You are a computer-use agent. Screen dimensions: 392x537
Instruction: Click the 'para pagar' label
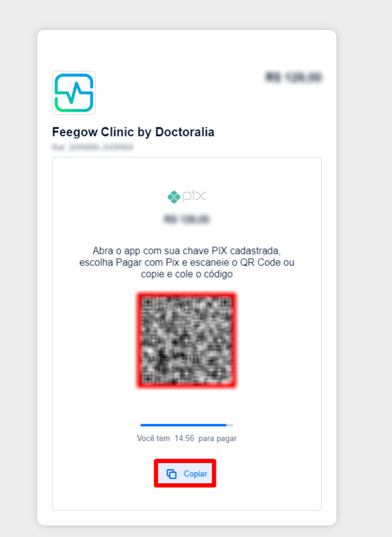pyautogui.click(x=217, y=439)
